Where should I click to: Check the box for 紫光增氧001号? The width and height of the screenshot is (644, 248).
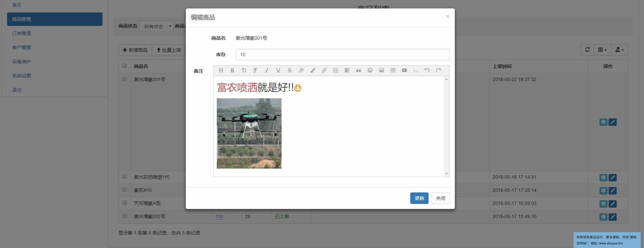(124, 79)
